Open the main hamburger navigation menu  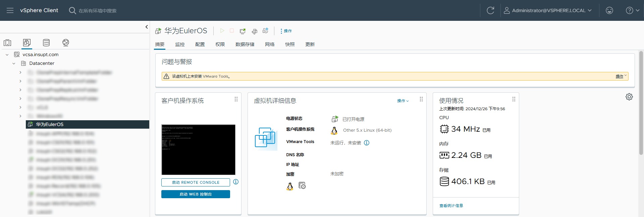pos(10,10)
